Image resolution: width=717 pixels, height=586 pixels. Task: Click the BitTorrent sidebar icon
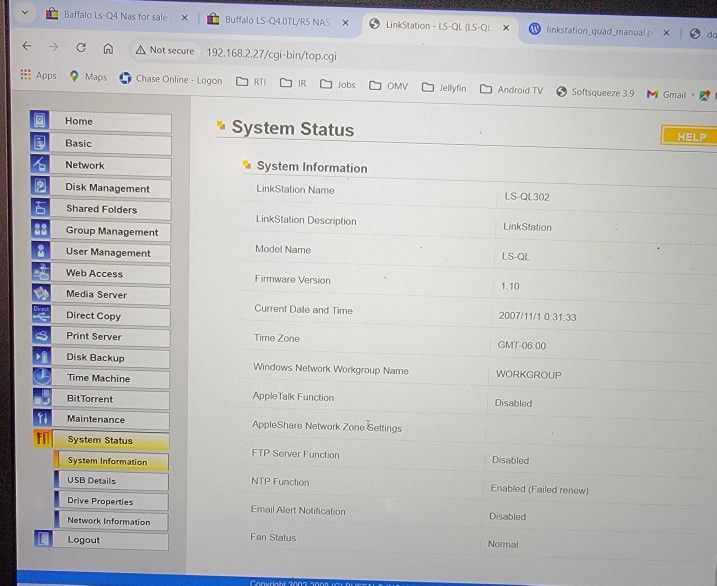(43, 397)
